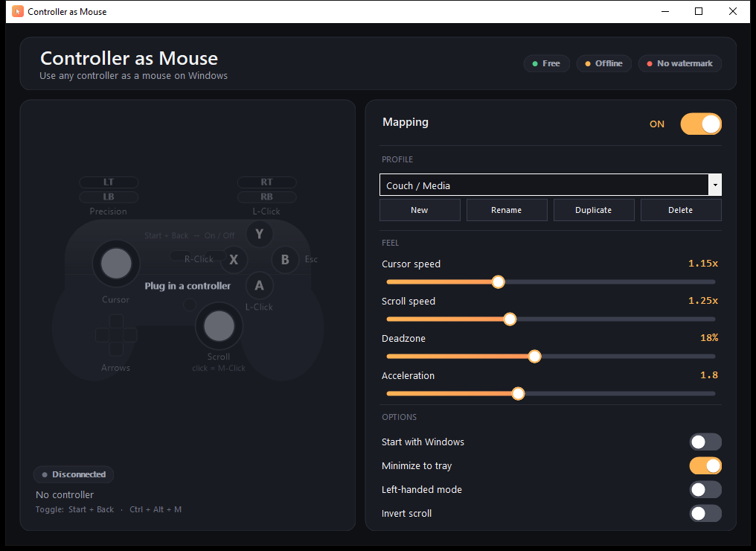The width and height of the screenshot is (756, 551).
Task: Click the 1.15x cursor speed value
Action: point(703,264)
